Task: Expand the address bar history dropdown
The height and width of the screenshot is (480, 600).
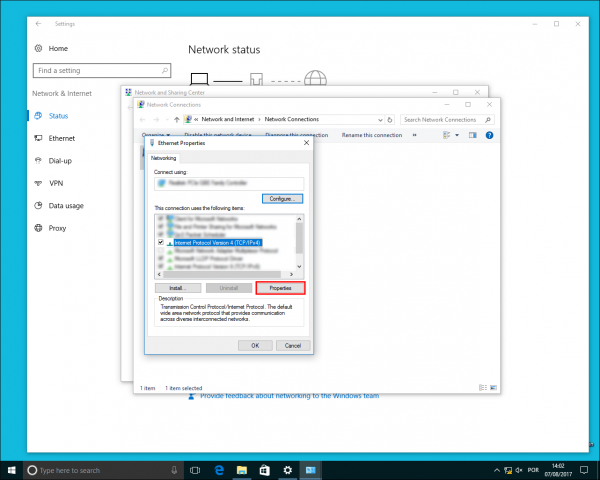Action: click(380, 120)
